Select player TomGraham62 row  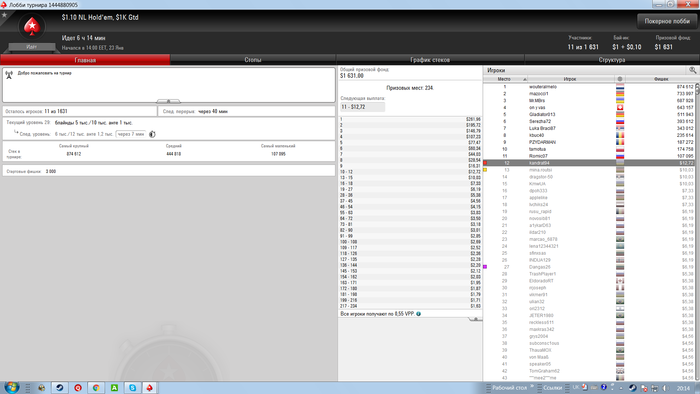click(x=589, y=371)
